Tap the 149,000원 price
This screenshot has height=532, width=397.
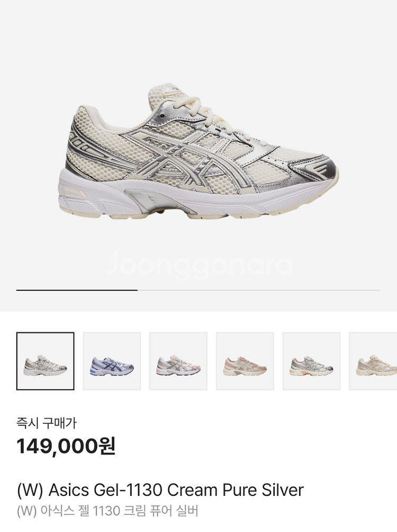click(66, 446)
